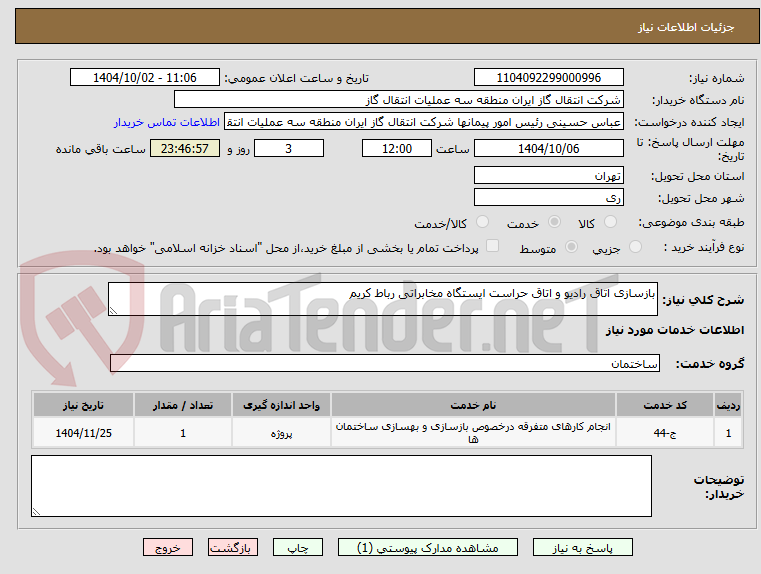Click the کد خدمت column header
Screen dimensions: 761x574
[665, 405]
